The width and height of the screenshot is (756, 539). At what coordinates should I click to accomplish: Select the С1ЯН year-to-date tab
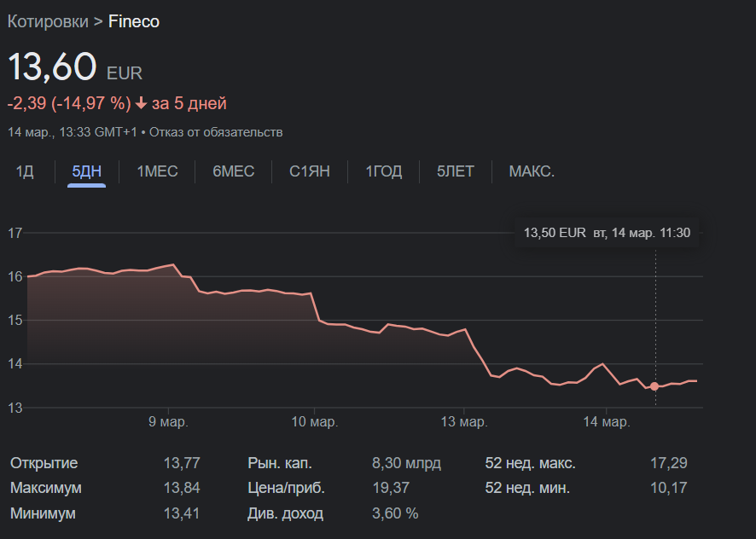(310, 171)
